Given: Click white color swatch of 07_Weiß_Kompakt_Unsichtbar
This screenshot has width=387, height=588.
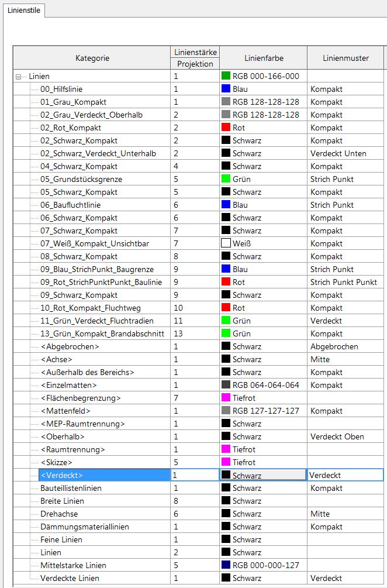Looking at the screenshot, I should point(226,244).
